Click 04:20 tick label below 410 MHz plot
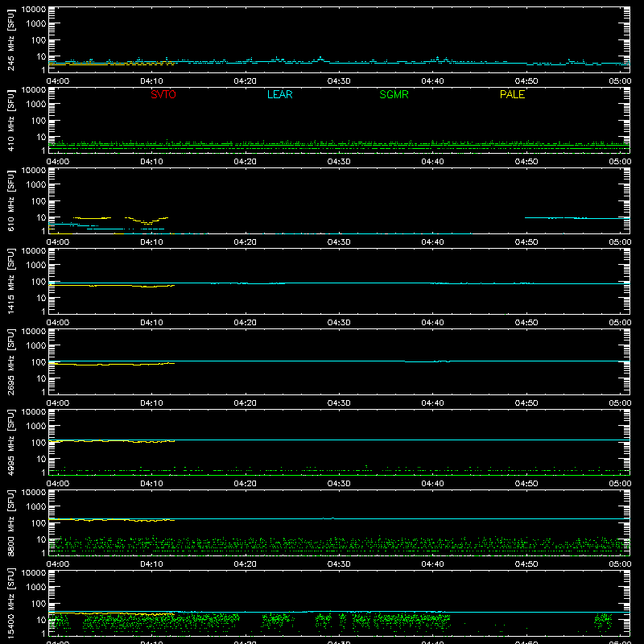The width and height of the screenshot is (644, 644). (246, 162)
